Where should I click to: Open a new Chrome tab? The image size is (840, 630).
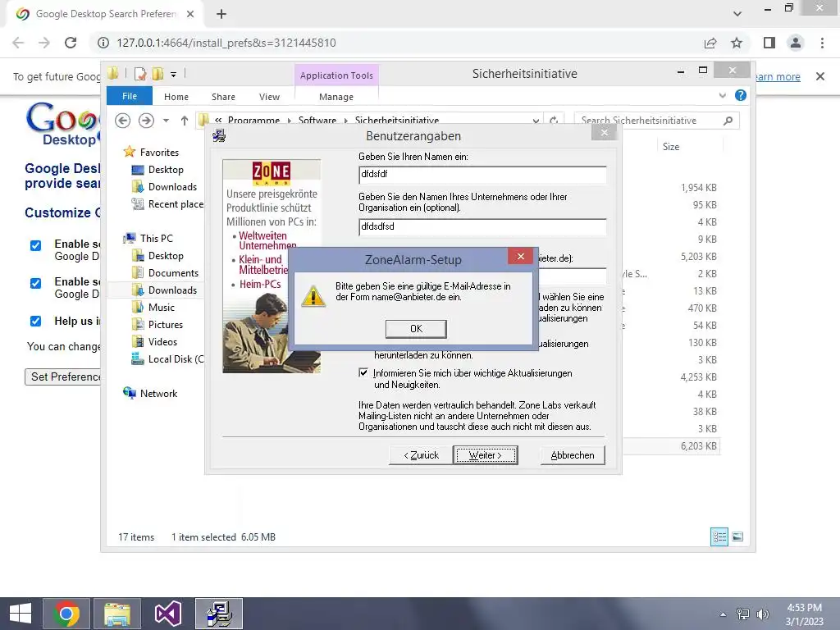(x=221, y=15)
